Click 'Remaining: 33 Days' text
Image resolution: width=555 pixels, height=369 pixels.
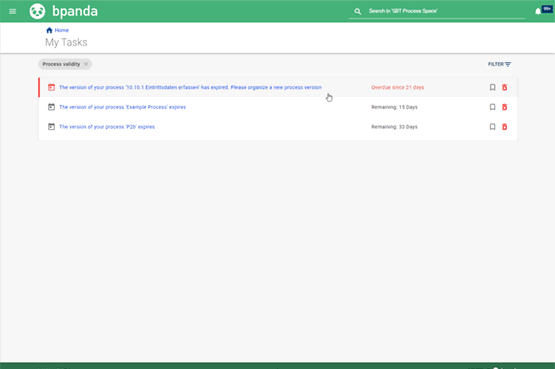pyautogui.click(x=394, y=127)
